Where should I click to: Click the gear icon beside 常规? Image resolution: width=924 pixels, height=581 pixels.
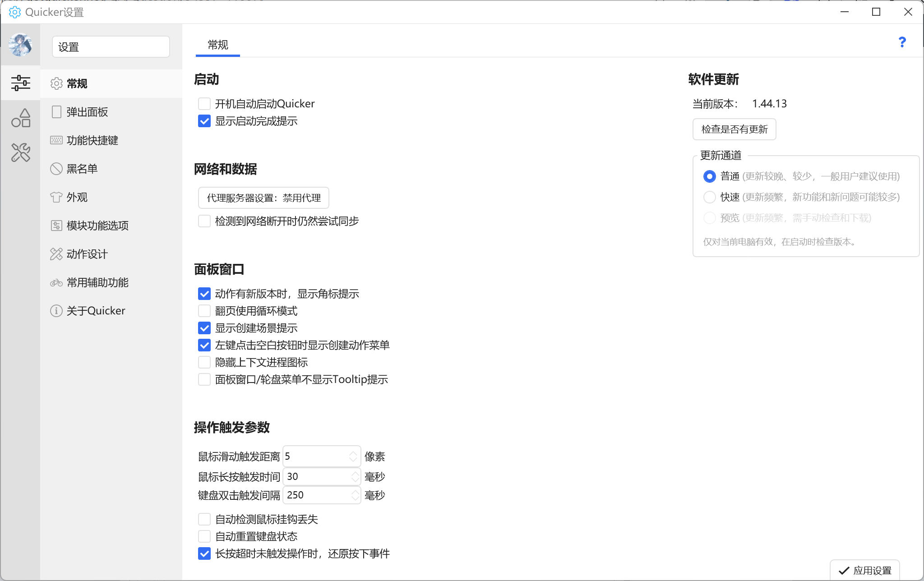coord(56,83)
